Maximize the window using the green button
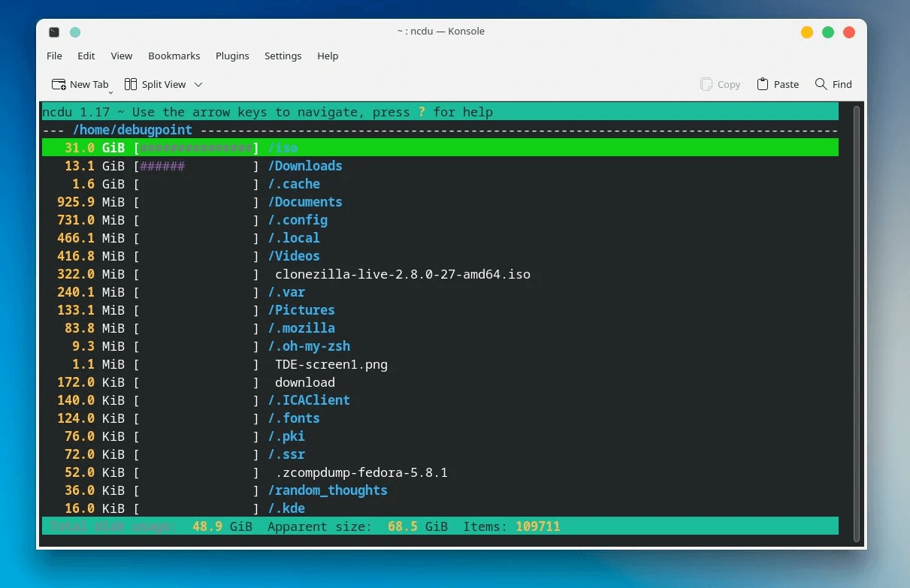Screen dimensions: 910x588 point(828,32)
